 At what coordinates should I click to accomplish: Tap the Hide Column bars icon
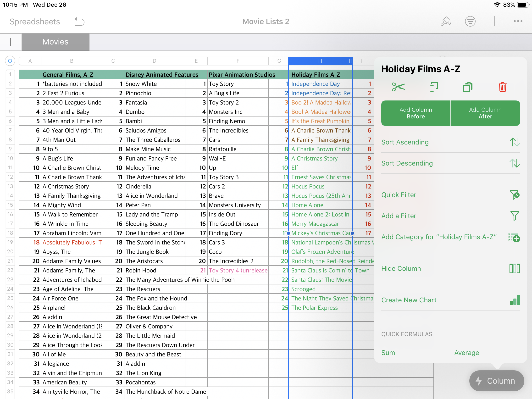click(x=515, y=269)
